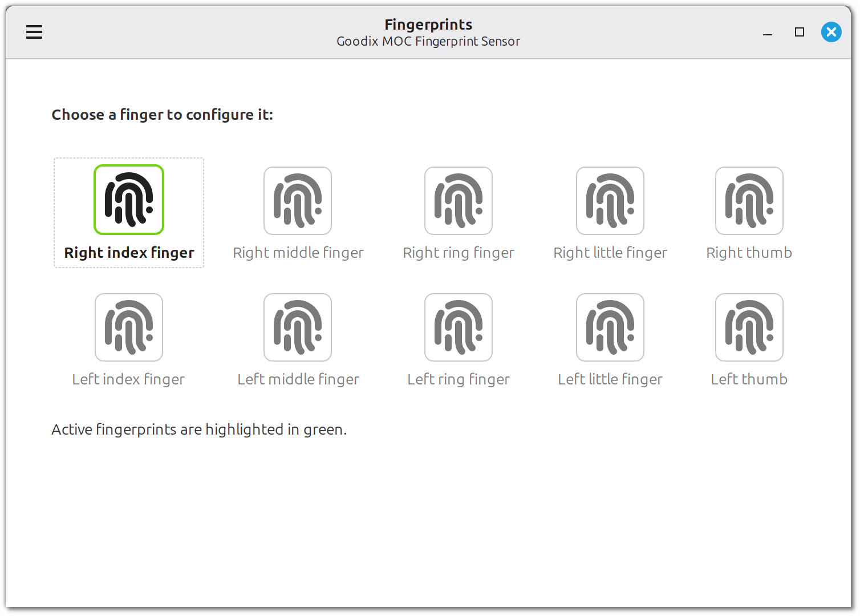The height and width of the screenshot is (616, 860).
Task: Pick the Left little finger fingerprint icon
Action: click(x=610, y=327)
